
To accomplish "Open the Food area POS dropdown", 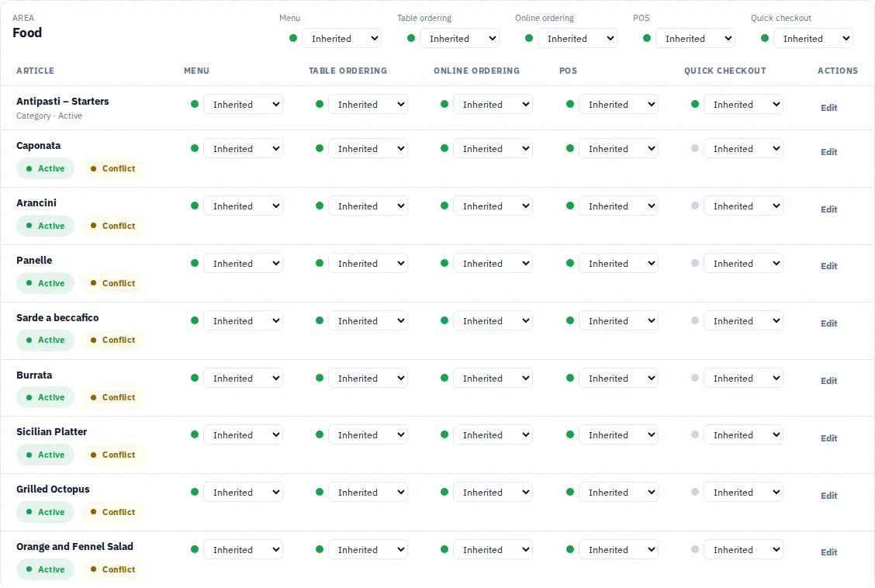I will 695,39.
